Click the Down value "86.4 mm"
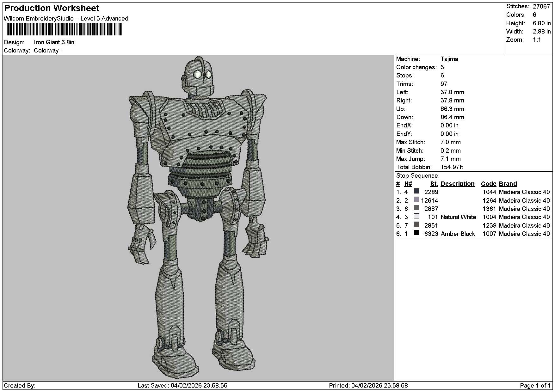Screen dimensions: 555x392 pyautogui.click(x=452, y=117)
